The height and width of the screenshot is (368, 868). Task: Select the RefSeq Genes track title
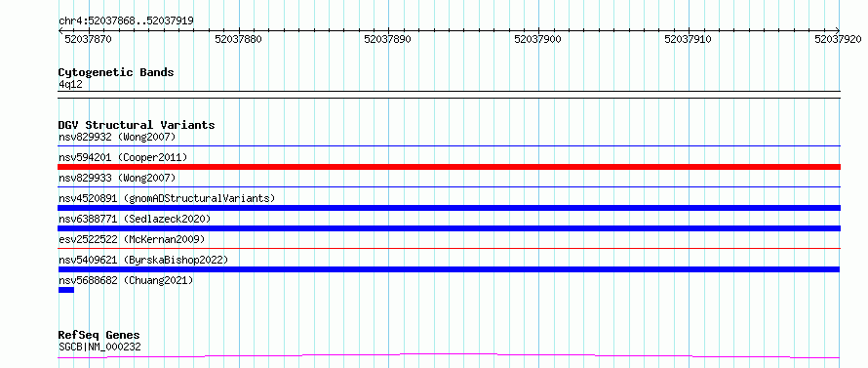pyautogui.click(x=99, y=336)
